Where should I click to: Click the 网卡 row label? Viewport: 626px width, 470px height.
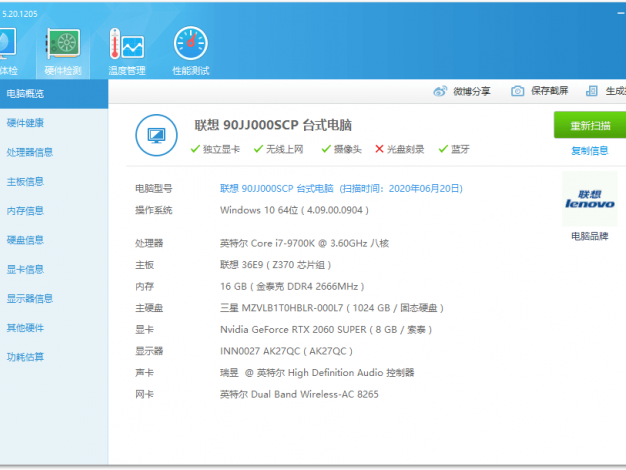(x=145, y=394)
